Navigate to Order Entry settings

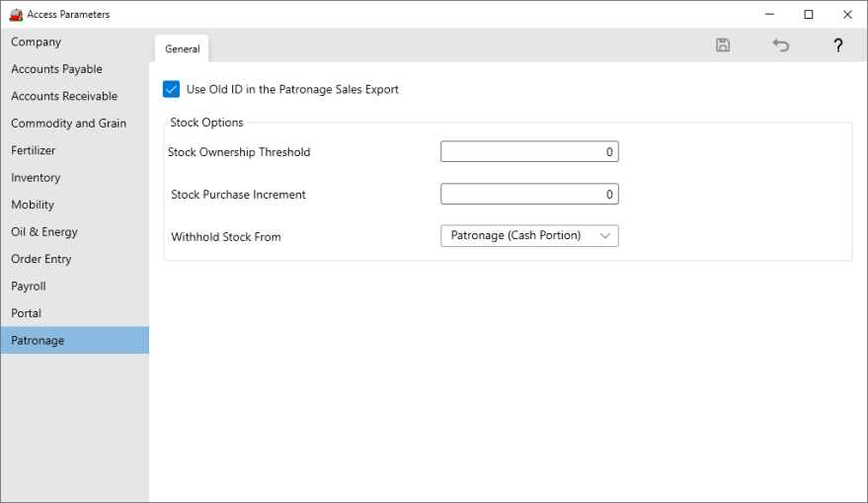point(41,259)
